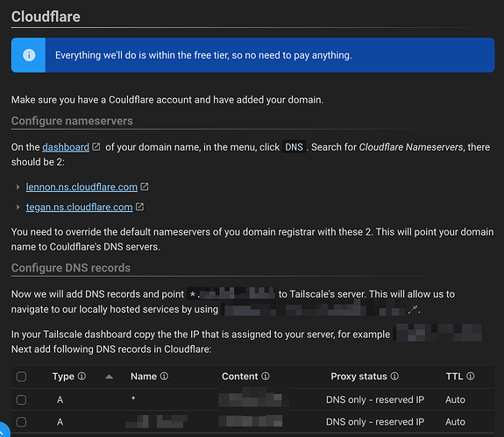Click the magic wand icon after blurred URL
The height and width of the screenshot is (437, 504).
413,309
